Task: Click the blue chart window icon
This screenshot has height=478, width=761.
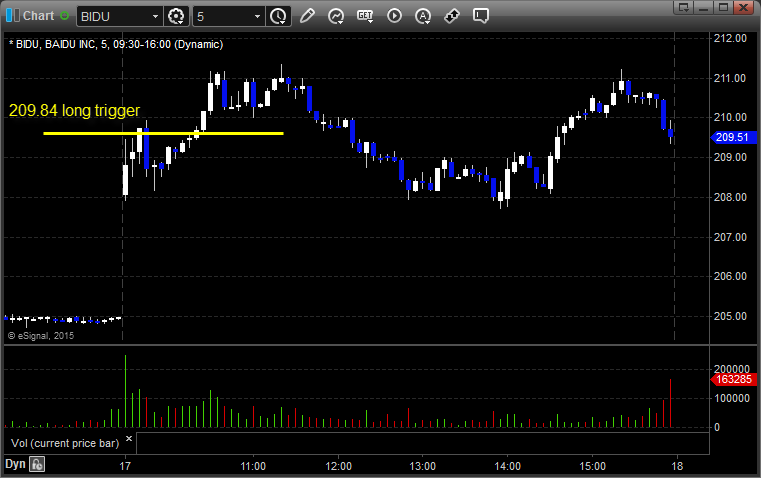Action: (x=13, y=16)
